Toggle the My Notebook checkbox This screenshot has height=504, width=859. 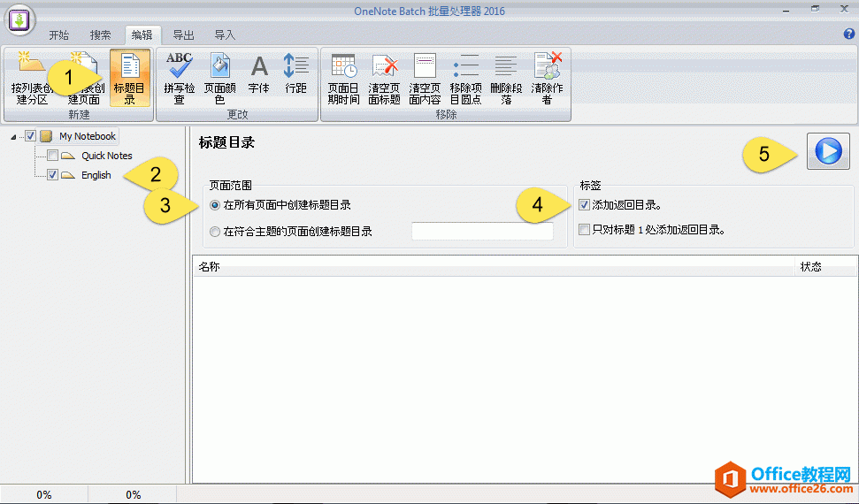(x=31, y=136)
